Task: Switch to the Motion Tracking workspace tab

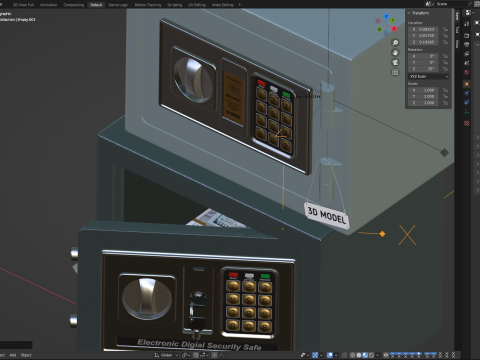Action: (x=148, y=5)
